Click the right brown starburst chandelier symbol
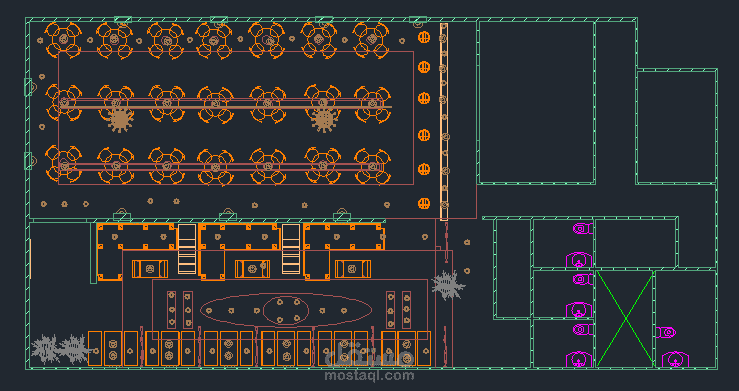 pyautogui.click(x=324, y=120)
